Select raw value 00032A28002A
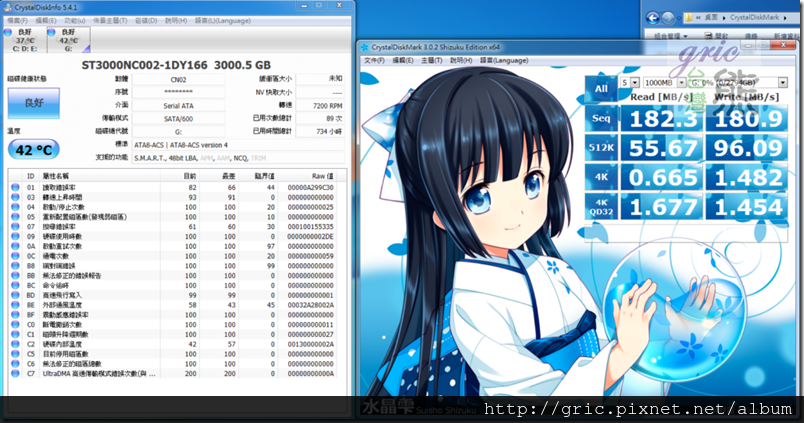The image size is (804, 423). click(x=310, y=305)
